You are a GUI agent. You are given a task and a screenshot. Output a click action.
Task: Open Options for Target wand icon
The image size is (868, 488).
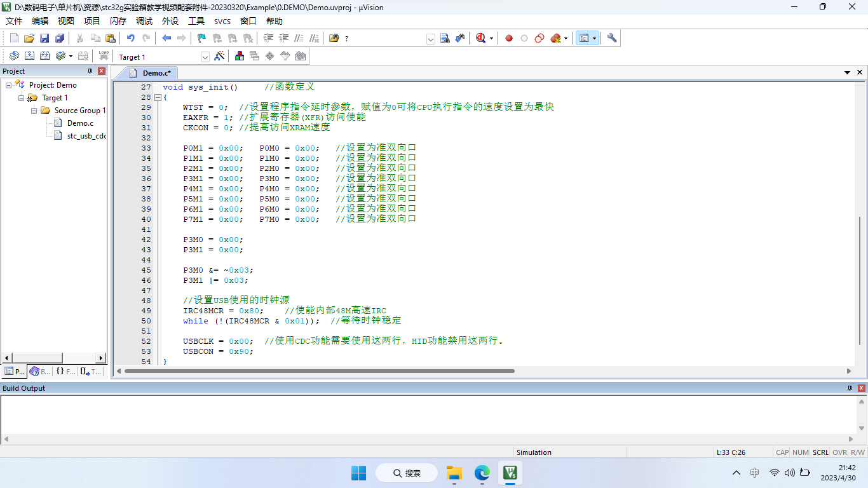point(219,56)
